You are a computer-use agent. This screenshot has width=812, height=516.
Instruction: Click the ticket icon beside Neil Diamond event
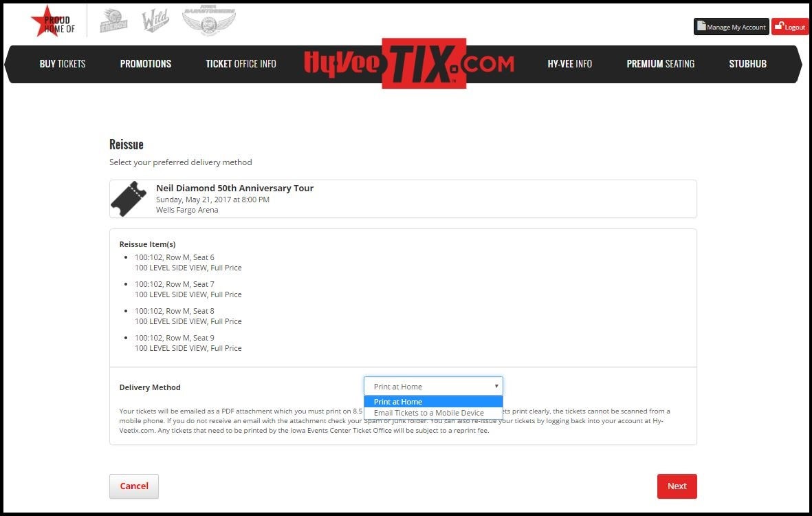point(129,199)
